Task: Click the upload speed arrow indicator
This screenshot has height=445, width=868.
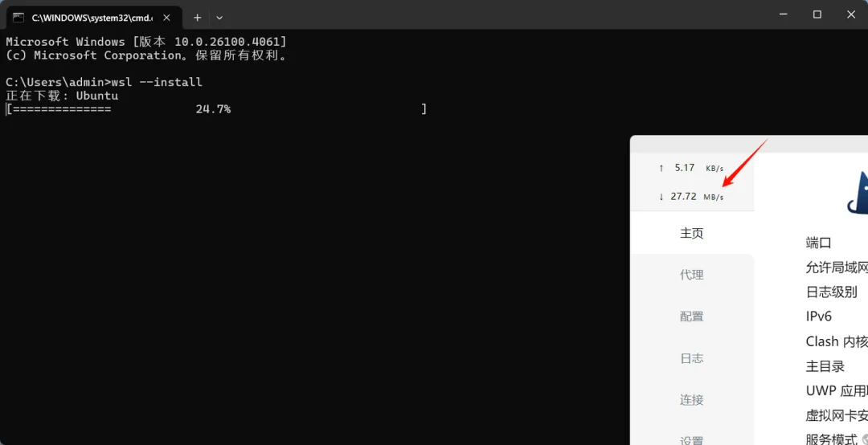Action: [x=661, y=168]
